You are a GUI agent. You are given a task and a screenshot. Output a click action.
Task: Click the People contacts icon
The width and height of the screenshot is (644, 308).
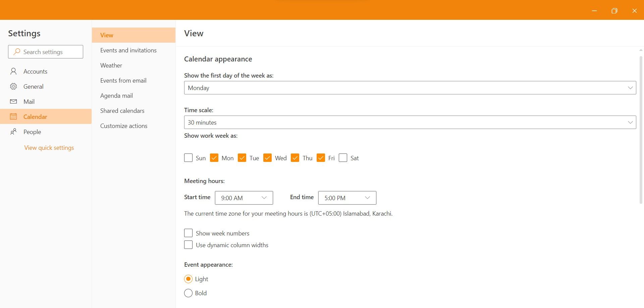pyautogui.click(x=13, y=132)
